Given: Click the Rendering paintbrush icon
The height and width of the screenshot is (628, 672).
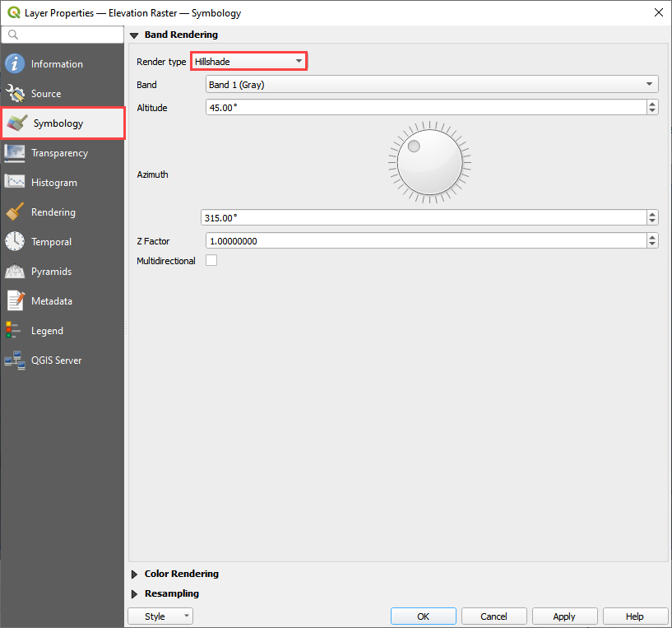Looking at the screenshot, I should pos(15,212).
